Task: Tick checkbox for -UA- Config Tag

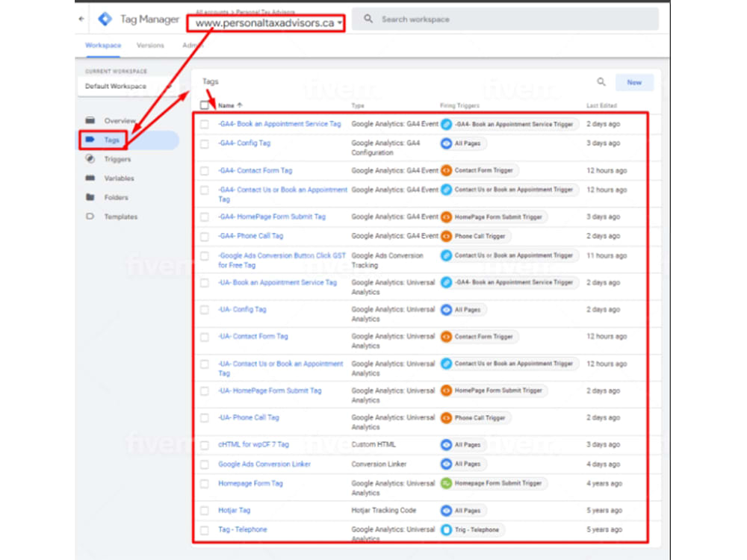Action: tap(205, 310)
